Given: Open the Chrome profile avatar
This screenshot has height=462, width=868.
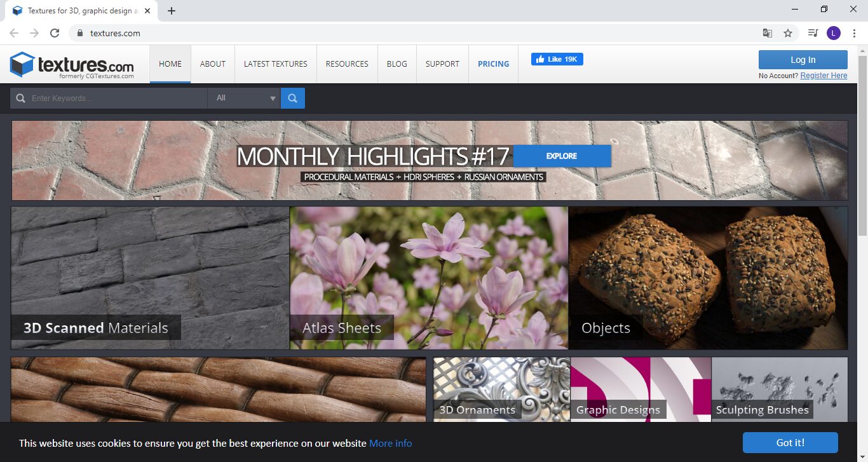Looking at the screenshot, I should tap(833, 32).
